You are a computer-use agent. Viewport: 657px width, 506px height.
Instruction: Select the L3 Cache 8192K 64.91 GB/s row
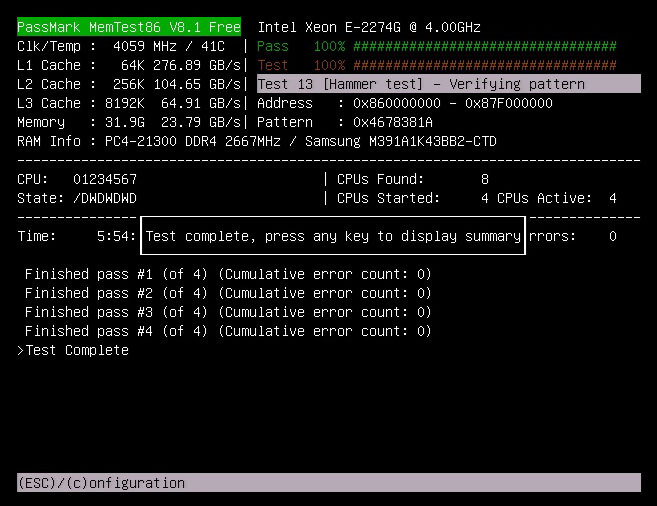129,103
